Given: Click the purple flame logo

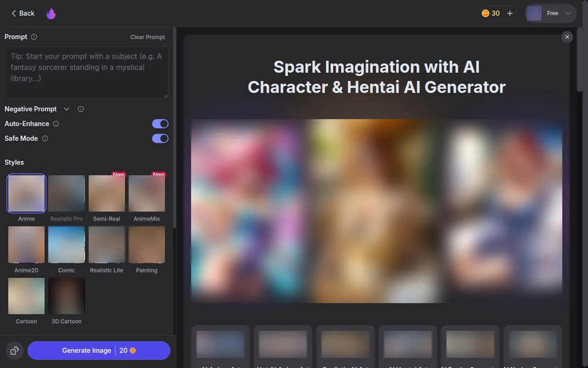Looking at the screenshot, I should tap(51, 13).
